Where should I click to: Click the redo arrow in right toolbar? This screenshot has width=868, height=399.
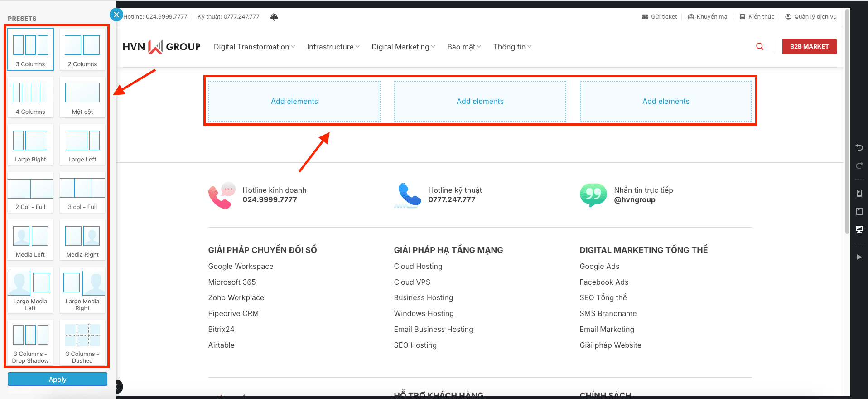click(859, 165)
